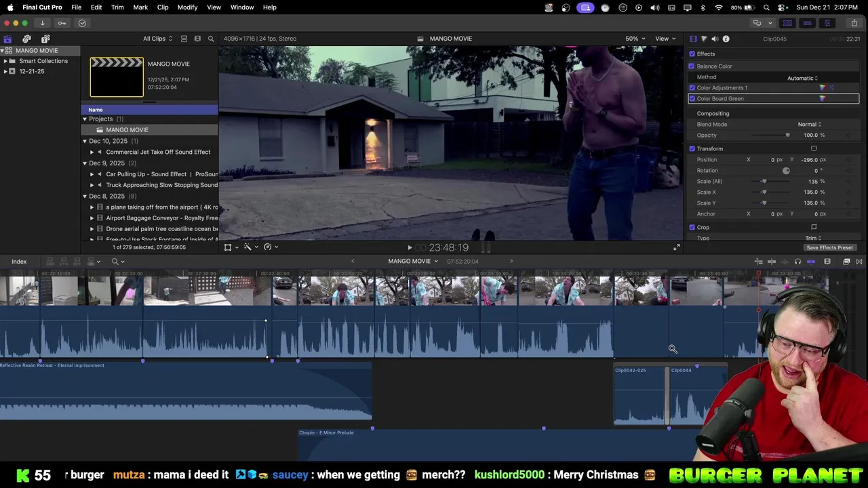Toggle the Crop checkbox
The image size is (868, 488).
click(692, 227)
